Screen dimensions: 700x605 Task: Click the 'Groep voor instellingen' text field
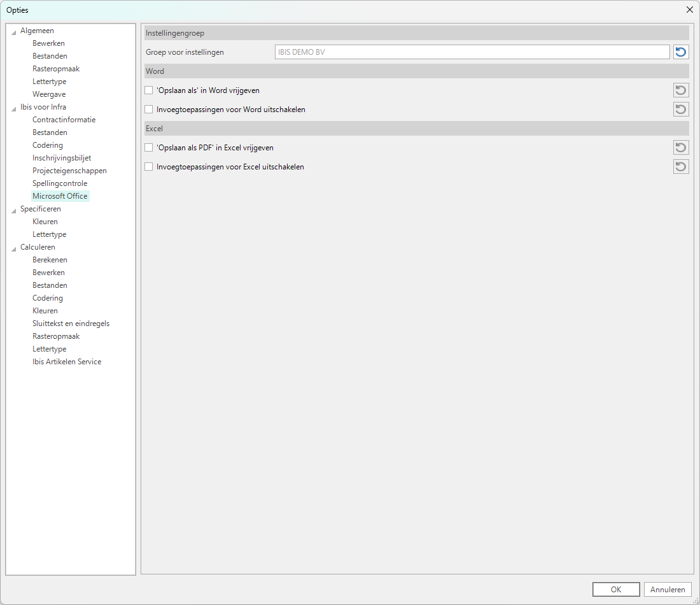pyautogui.click(x=472, y=52)
